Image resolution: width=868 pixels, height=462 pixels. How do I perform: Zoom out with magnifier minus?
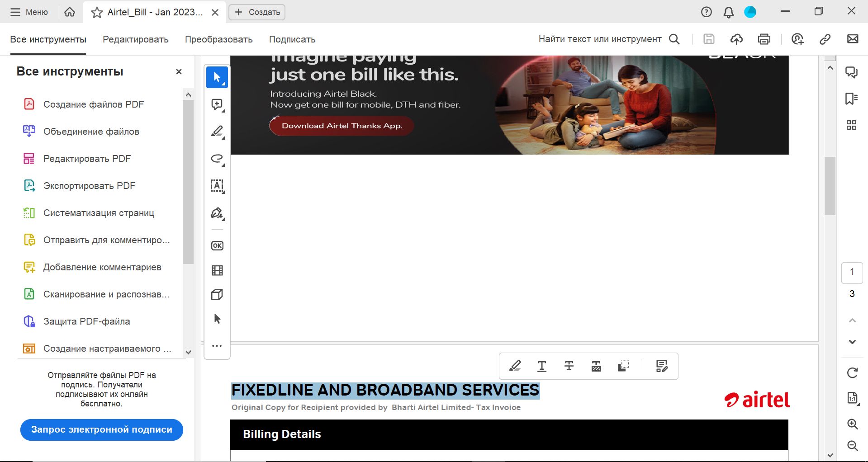pos(852,446)
